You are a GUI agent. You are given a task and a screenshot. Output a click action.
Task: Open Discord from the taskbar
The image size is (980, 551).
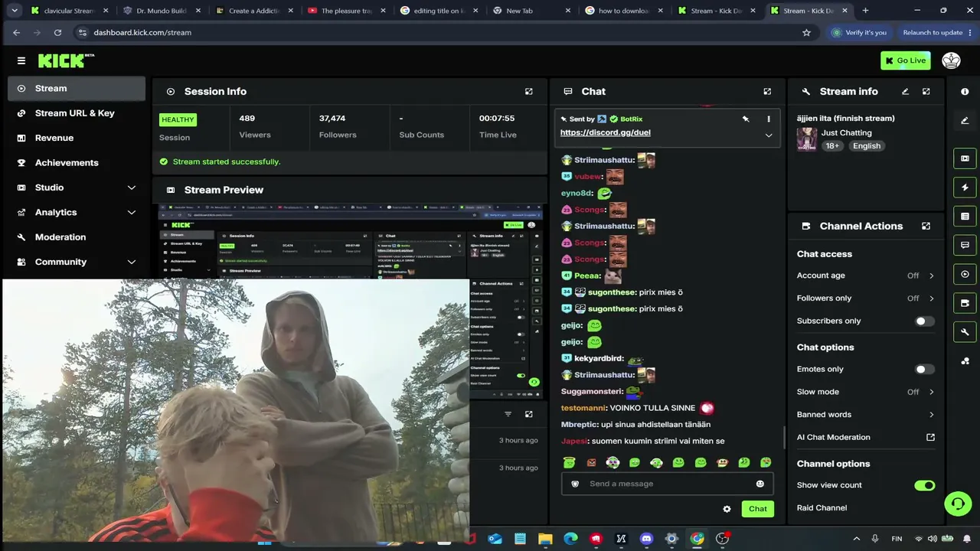click(646, 539)
